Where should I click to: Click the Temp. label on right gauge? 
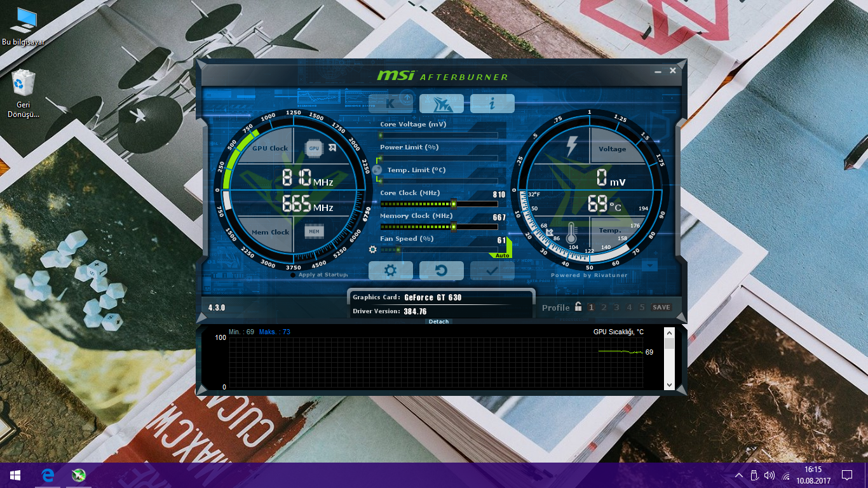click(610, 230)
